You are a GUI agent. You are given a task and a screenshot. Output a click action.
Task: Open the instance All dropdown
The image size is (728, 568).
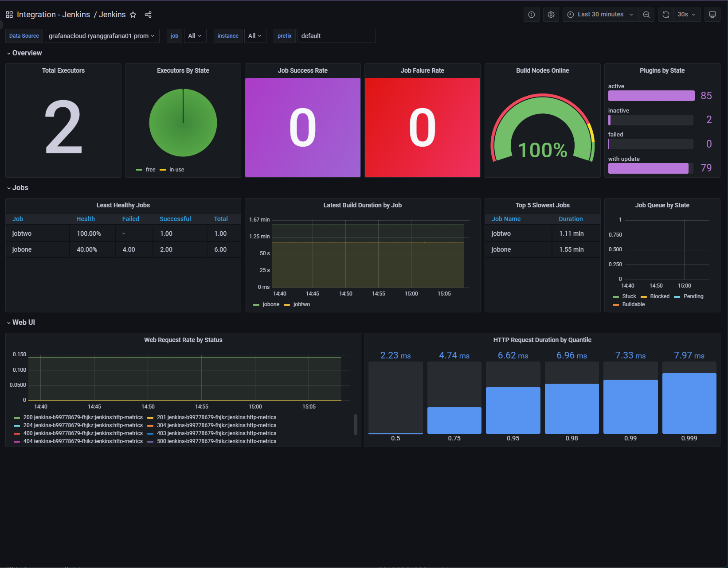pyautogui.click(x=255, y=36)
